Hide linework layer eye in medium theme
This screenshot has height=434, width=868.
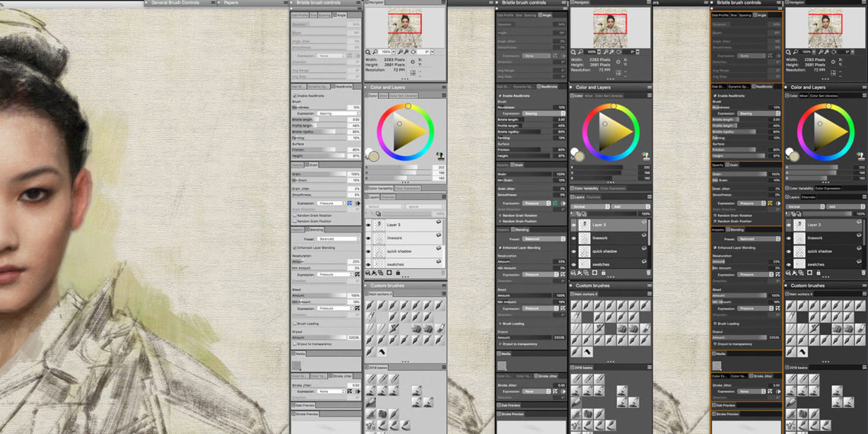(573, 238)
